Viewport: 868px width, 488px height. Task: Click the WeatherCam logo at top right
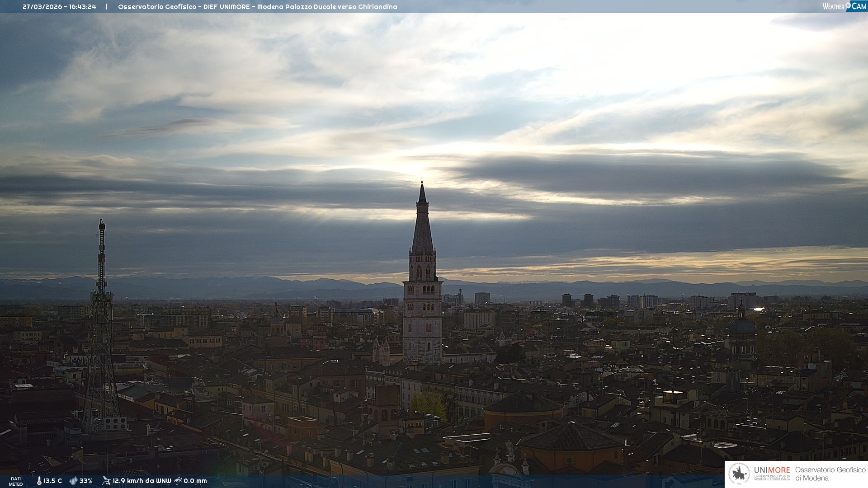844,6
